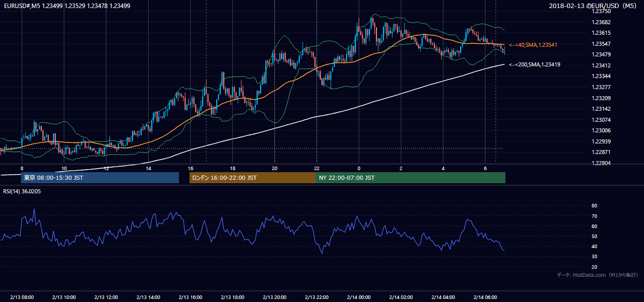Click the bottom time label 2/13 18:00
Screen dimensions: 644x302
click(232, 297)
